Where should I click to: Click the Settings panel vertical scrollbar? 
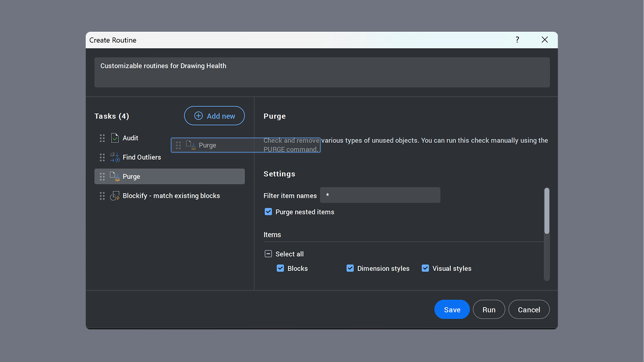click(547, 211)
